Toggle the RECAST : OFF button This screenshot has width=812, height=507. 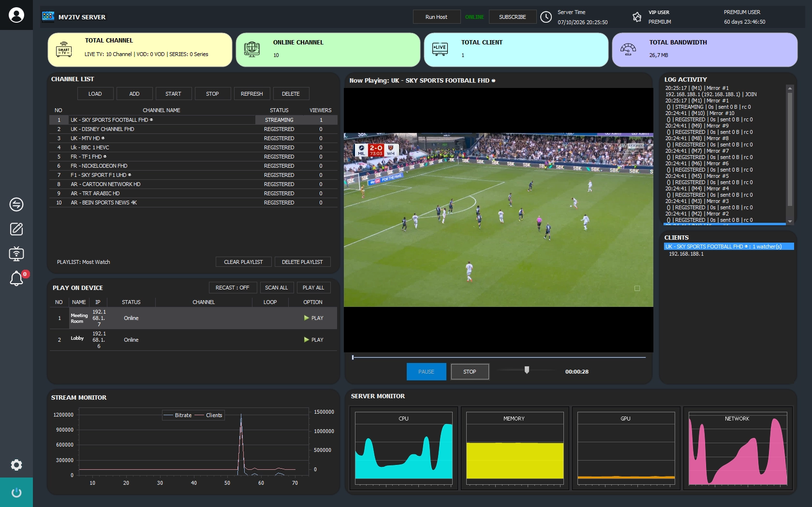coord(233,288)
